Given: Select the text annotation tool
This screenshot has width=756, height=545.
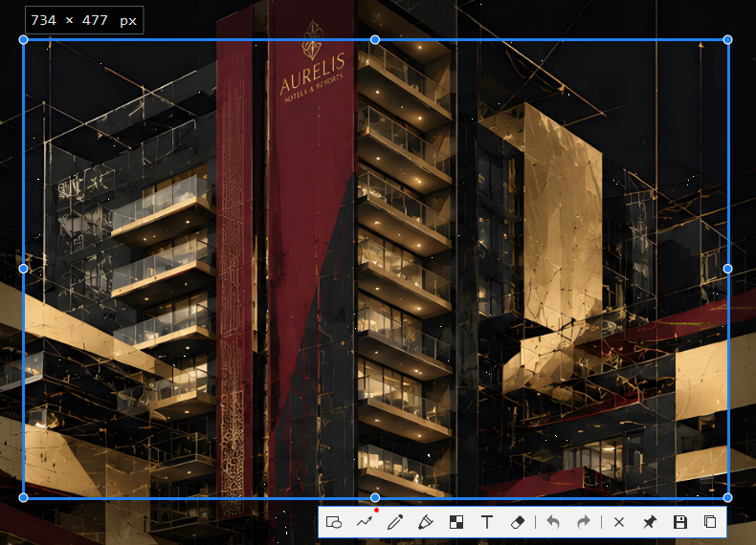Looking at the screenshot, I should tap(487, 522).
